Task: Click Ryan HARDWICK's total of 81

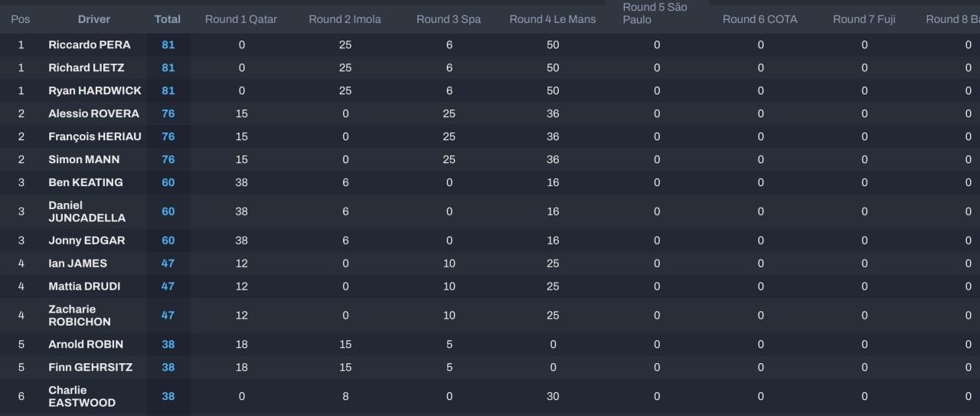Action: (x=168, y=90)
